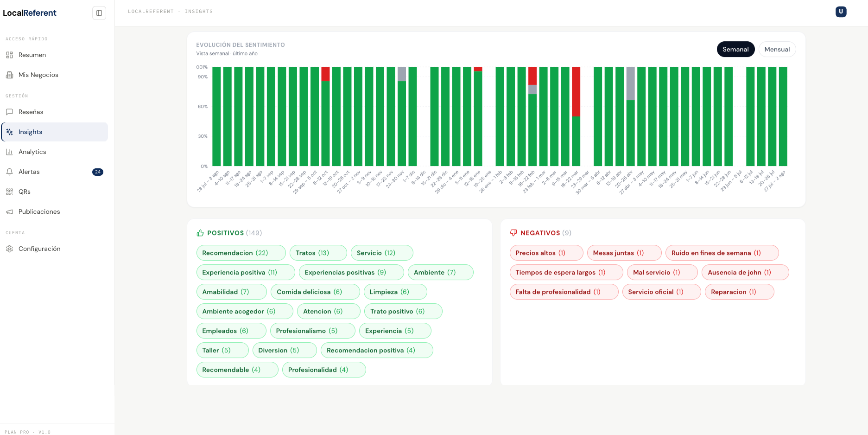Viewport: 868px width, 435px height.
Task: Pick the Comida deliciosa (6) tag
Action: coord(315,292)
